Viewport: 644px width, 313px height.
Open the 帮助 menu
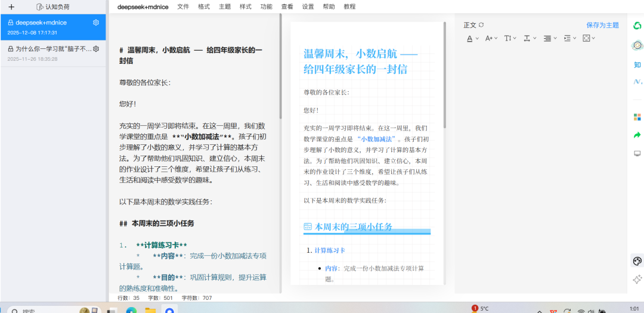click(x=329, y=7)
